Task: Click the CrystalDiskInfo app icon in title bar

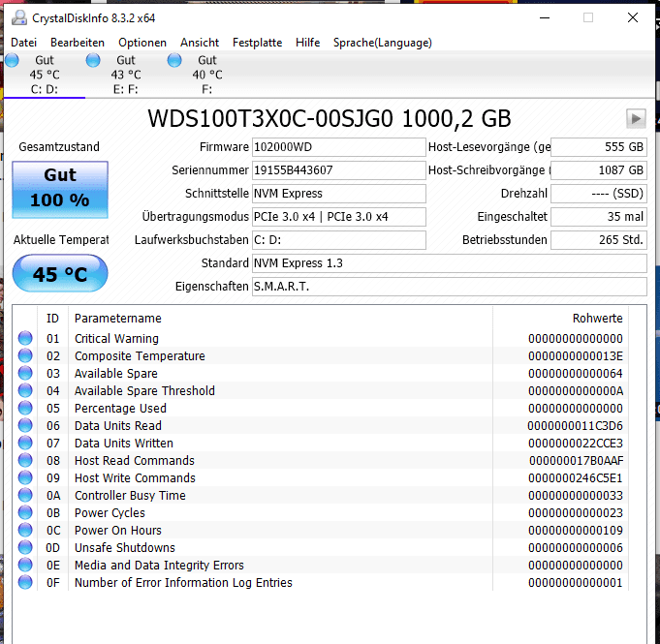Action: pyautogui.click(x=19, y=18)
